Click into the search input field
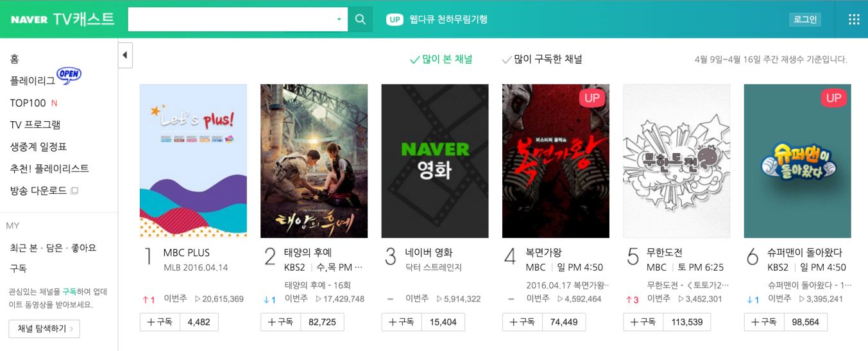868x351 pixels. [231, 19]
